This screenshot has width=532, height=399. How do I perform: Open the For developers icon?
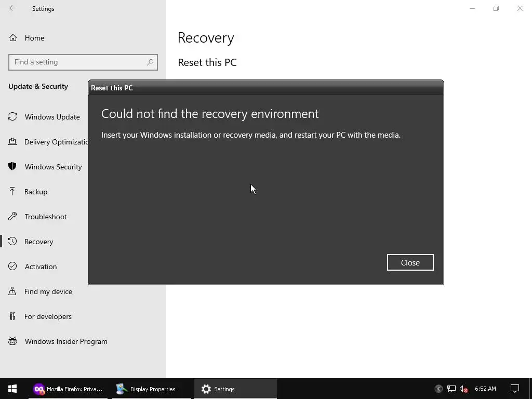12,316
